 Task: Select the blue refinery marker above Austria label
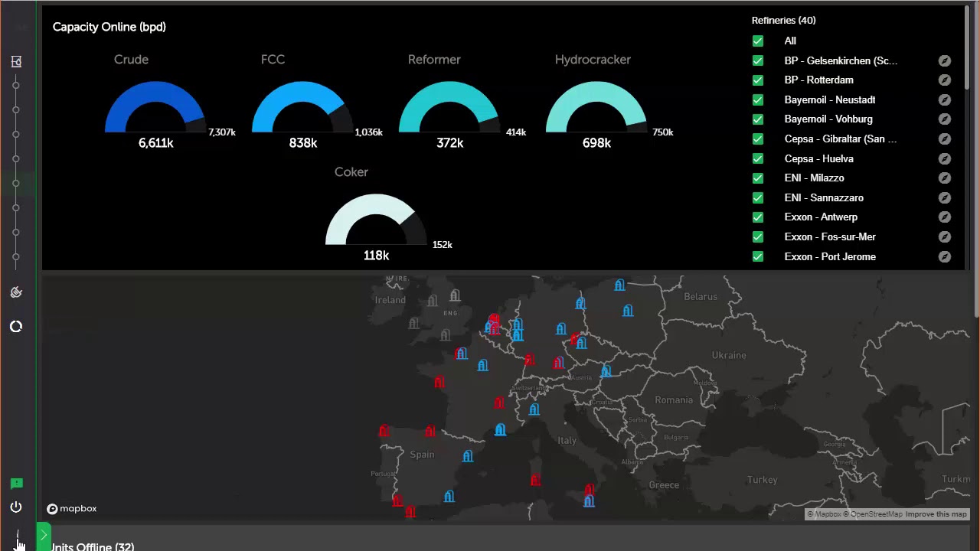pos(606,372)
